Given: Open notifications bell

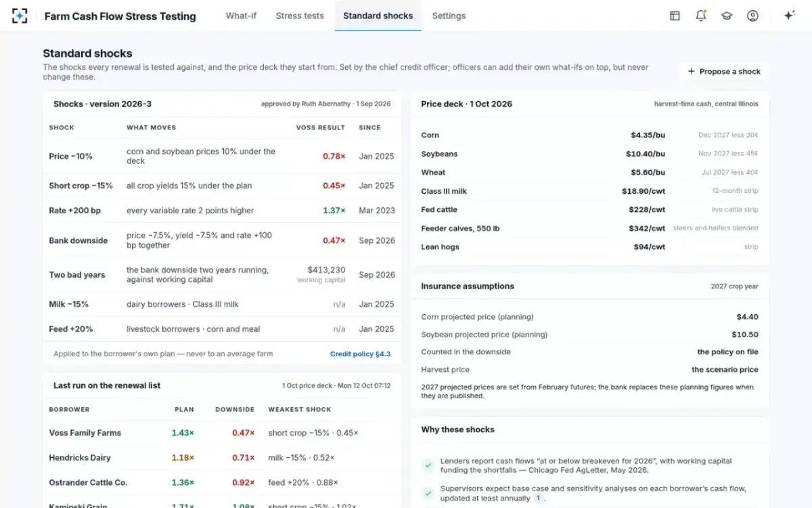Looking at the screenshot, I should point(701,16).
